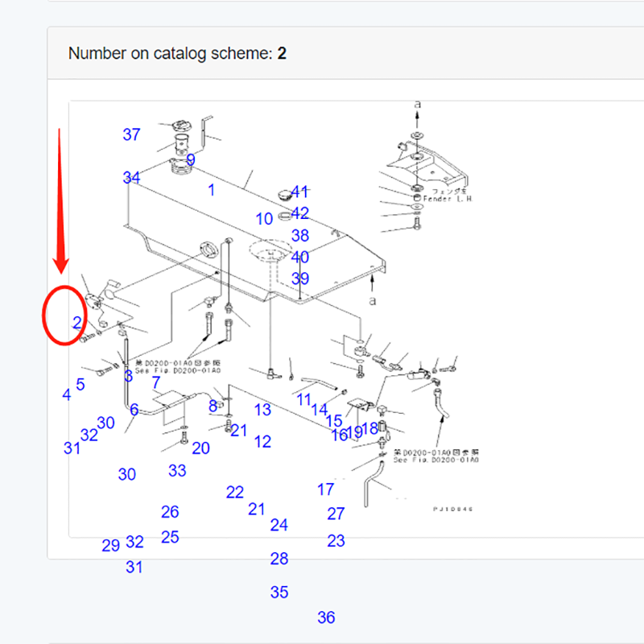Select part number 25 on the scheme
644x644 pixels.
click(x=170, y=537)
